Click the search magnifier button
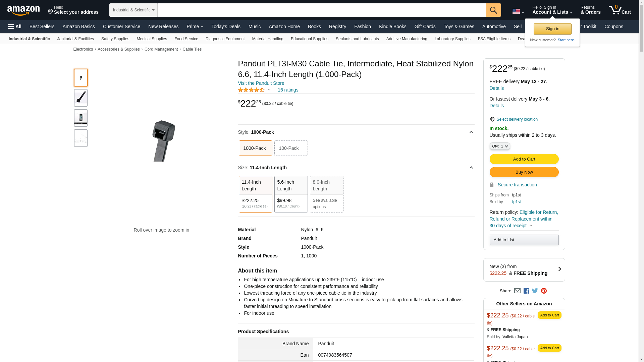Screen dimensions: 644x362 click(x=493, y=10)
